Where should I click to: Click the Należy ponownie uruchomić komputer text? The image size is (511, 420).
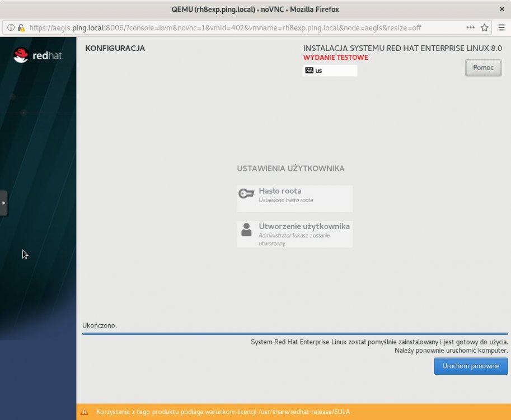451,351
